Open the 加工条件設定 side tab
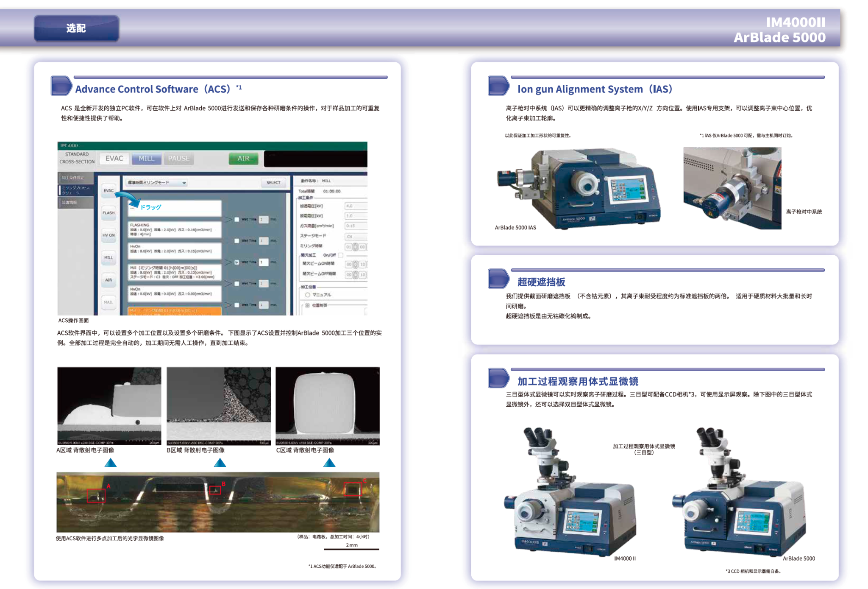Viewport: 868px width, 589px height. [75, 177]
